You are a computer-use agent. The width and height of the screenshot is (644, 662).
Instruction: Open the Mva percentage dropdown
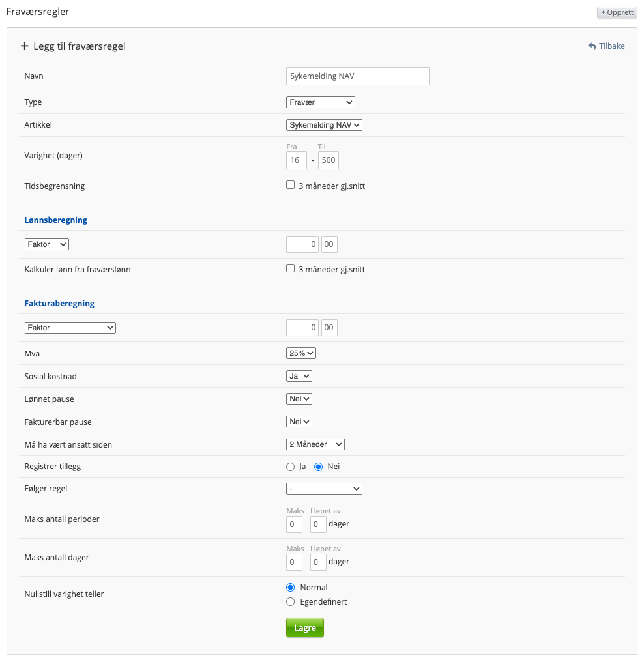(x=300, y=353)
